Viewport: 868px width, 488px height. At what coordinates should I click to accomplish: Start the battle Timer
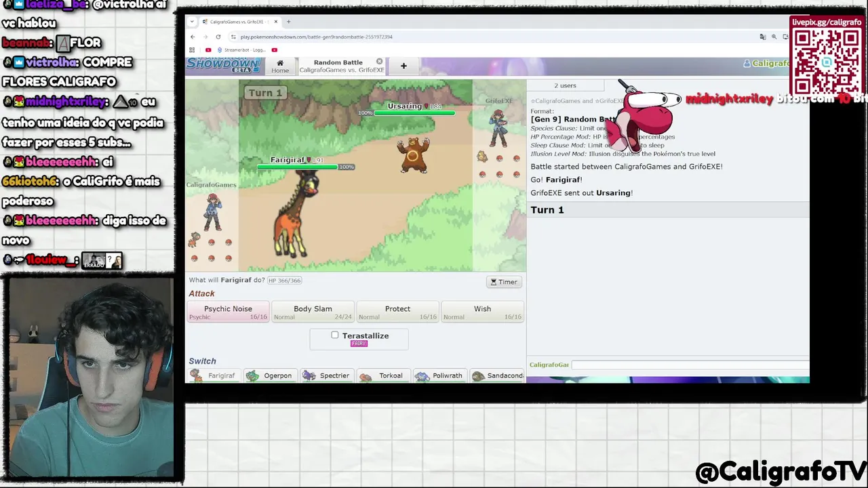coord(504,282)
